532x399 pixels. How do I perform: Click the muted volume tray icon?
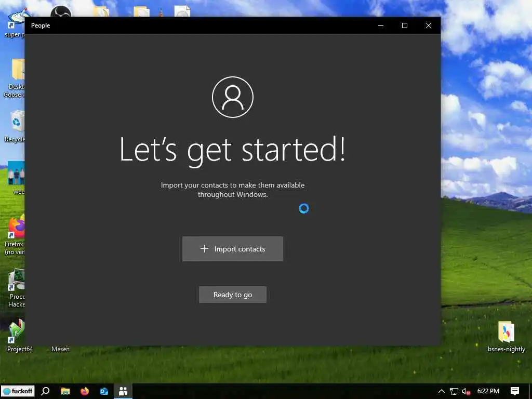click(467, 392)
